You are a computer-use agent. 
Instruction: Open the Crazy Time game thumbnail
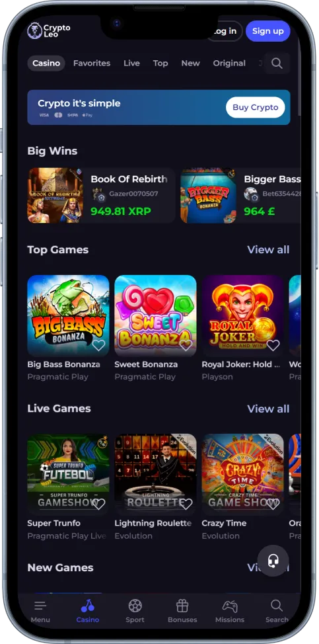click(x=243, y=475)
